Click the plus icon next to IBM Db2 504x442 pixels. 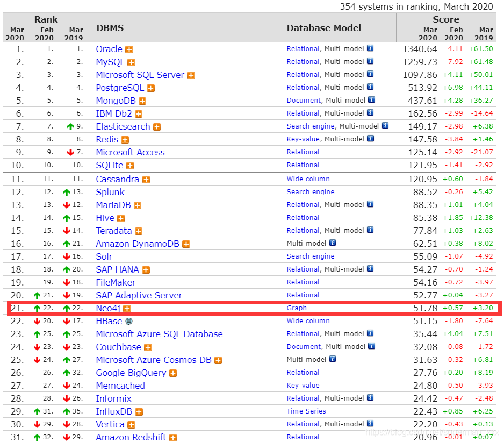139,114
